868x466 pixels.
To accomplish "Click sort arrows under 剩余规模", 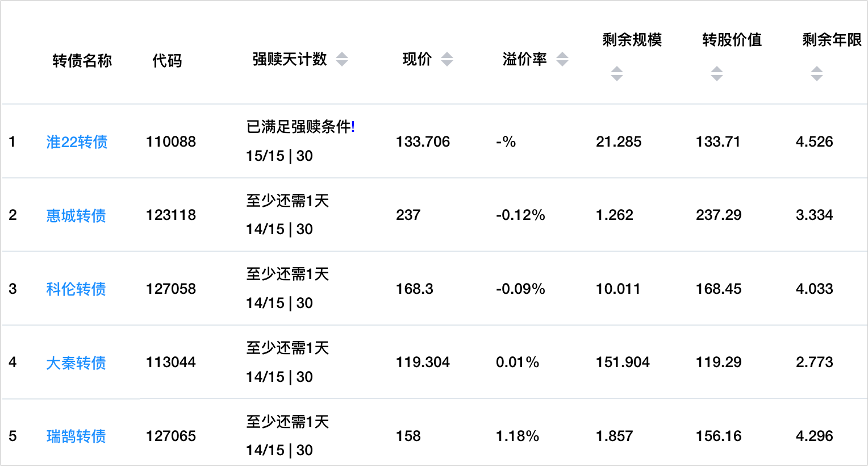I will click(x=617, y=73).
